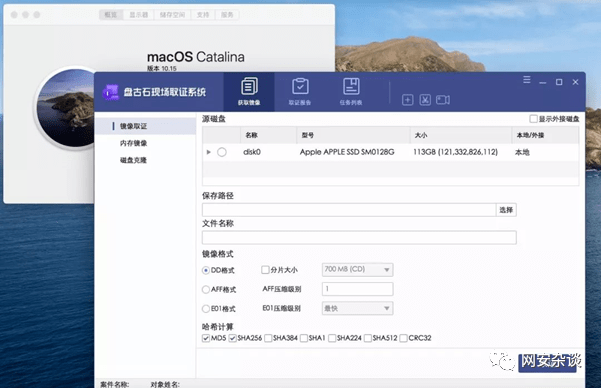Enable the SHA384 hash checkbox

click(268, 338)
